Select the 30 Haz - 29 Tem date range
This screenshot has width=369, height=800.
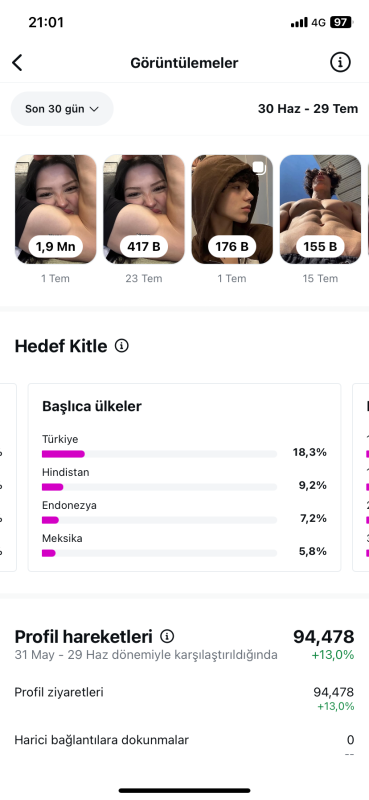[308, 109]
